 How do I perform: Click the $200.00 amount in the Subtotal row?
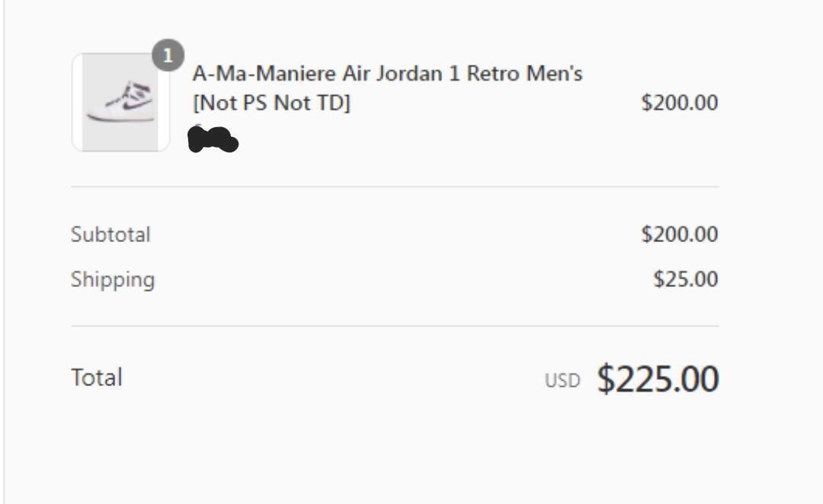pos(679,234)
